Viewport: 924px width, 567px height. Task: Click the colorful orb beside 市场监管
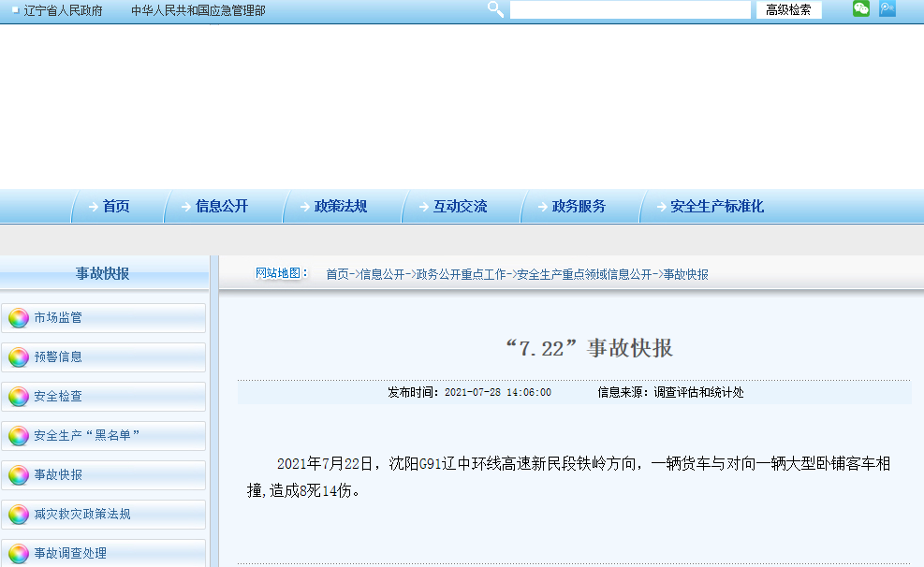click(x=19, y=318)
